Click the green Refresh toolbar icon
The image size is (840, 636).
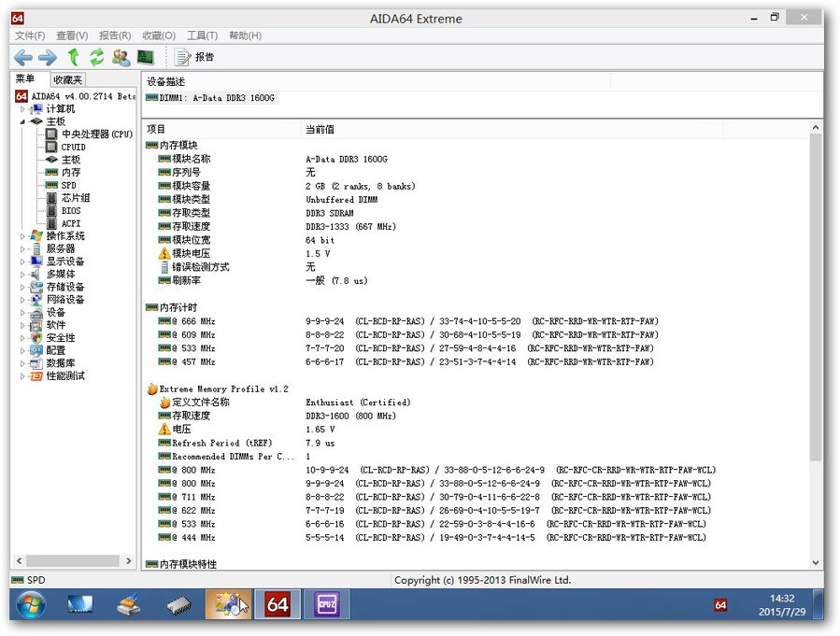[97, 57]
